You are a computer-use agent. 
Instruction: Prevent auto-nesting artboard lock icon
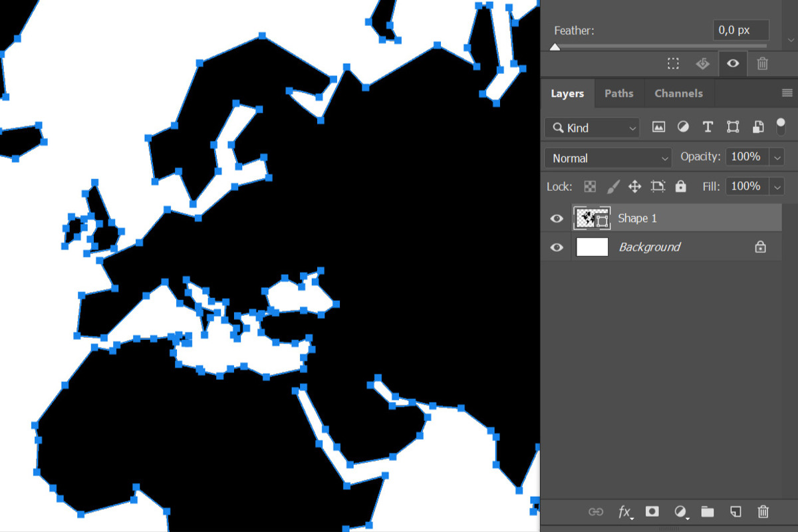coord(658,187)
